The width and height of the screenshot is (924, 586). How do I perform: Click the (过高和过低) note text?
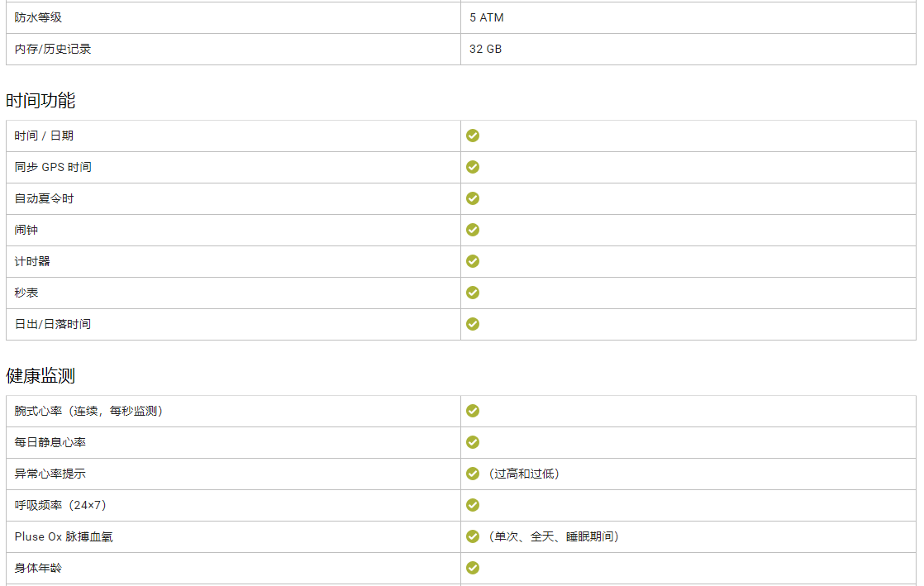[x=523, y=474]
